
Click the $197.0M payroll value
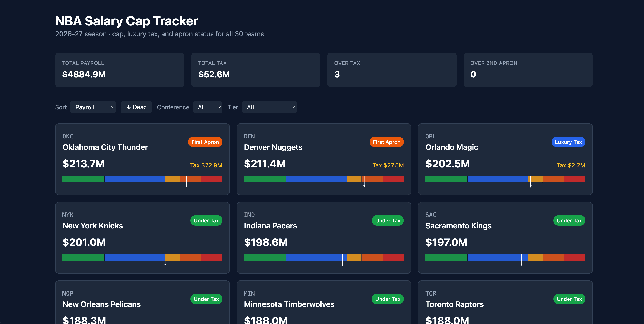(x=446, y=242)
